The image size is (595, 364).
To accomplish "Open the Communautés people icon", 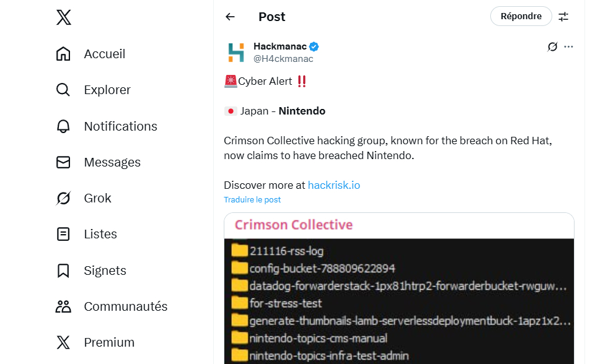I will pyautogui.click(x=63, y=306).
